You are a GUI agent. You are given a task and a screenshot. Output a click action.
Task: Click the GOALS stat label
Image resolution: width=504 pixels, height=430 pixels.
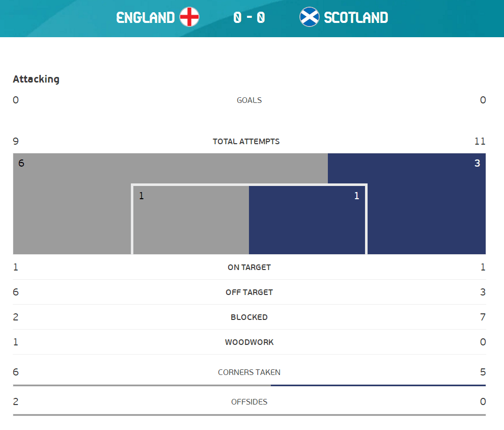click(249, 100)
